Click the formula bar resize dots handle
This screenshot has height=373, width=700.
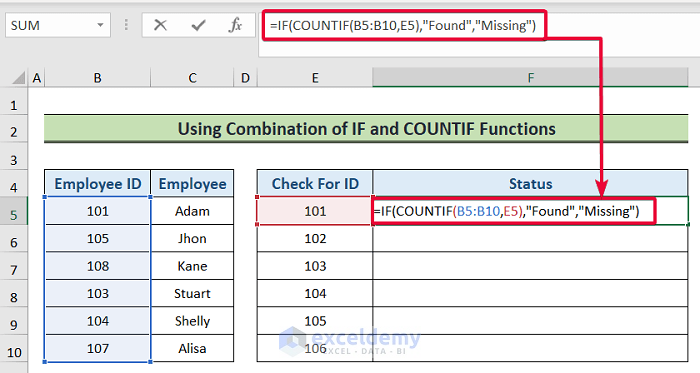click(x=126, y=25)
